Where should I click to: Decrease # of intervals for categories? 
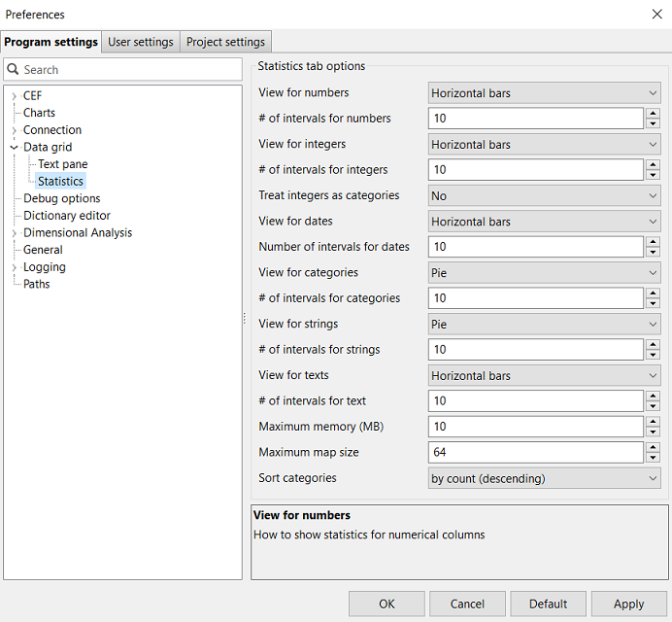[653, 303]
